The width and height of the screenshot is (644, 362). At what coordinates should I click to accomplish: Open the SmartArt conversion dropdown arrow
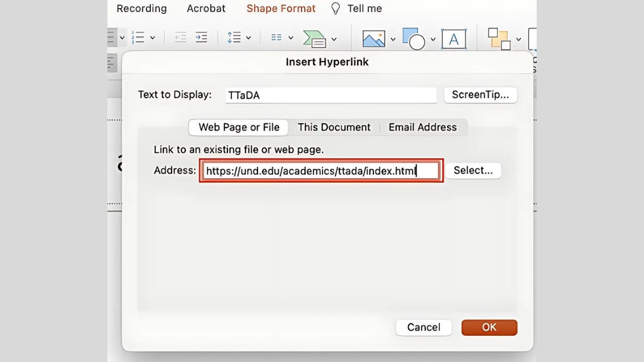(334, 39)
